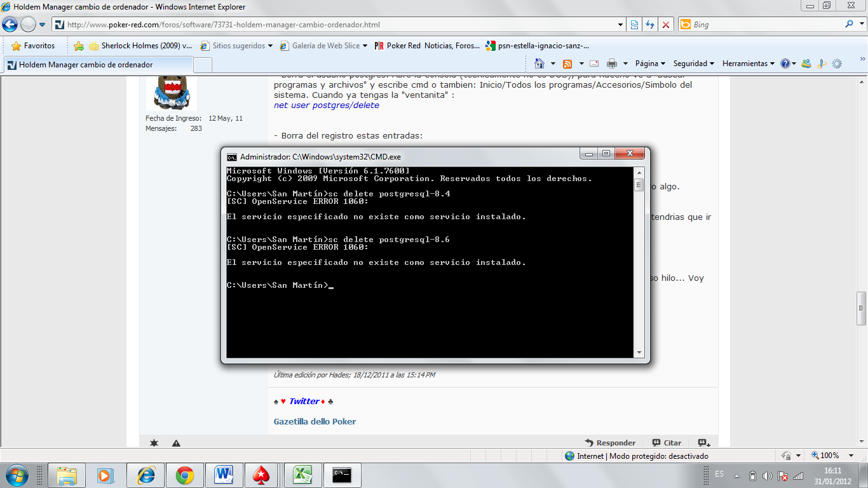This screenshot has width=868, height=488.
Task: Go back with the browser Back arrow
Action: 10,25
